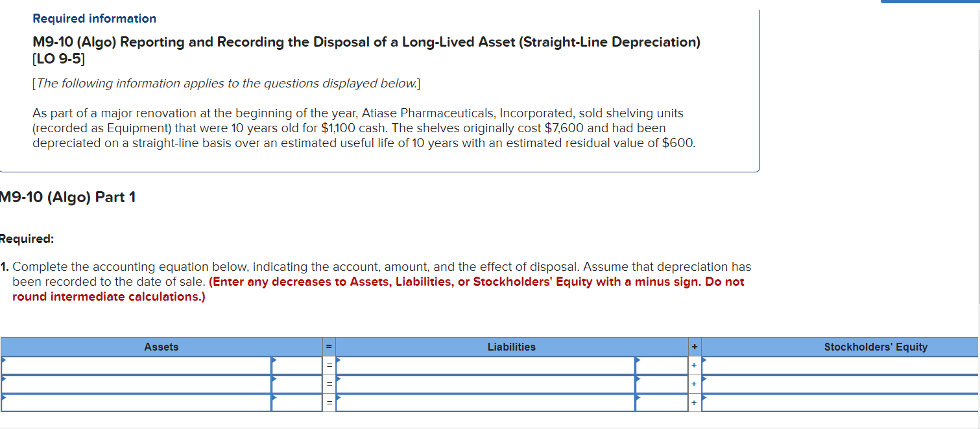Click the Liabilities column header

tap(511, 347)
